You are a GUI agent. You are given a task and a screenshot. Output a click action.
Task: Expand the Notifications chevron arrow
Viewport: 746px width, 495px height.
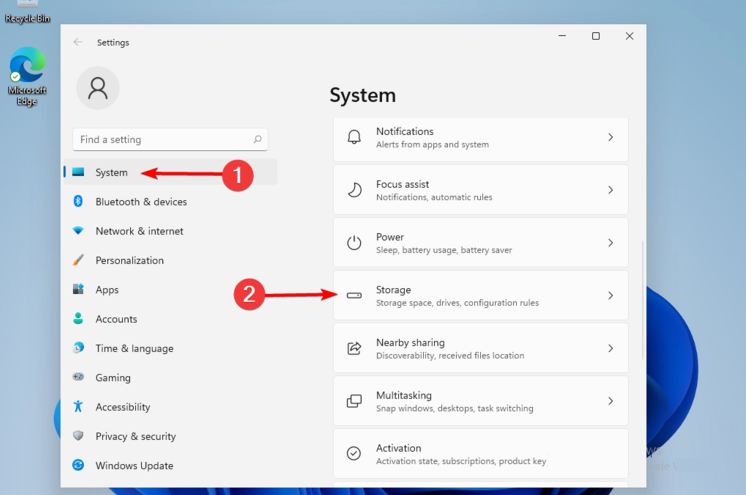(x=610, y=137)
